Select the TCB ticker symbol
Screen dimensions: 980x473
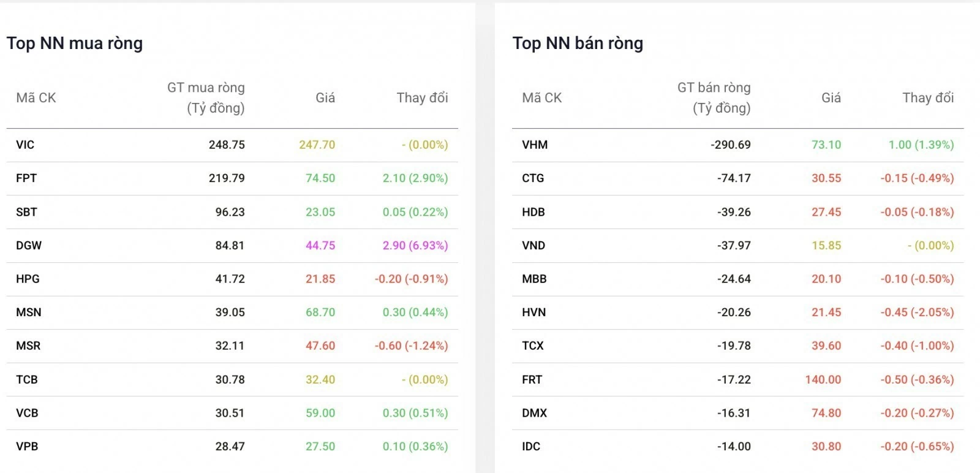(x=27, y=379)
